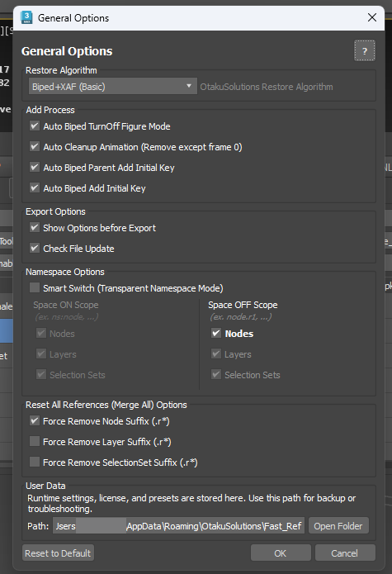
Task: Click the Space ON Scope heading
Action: (x=66, y=305)
